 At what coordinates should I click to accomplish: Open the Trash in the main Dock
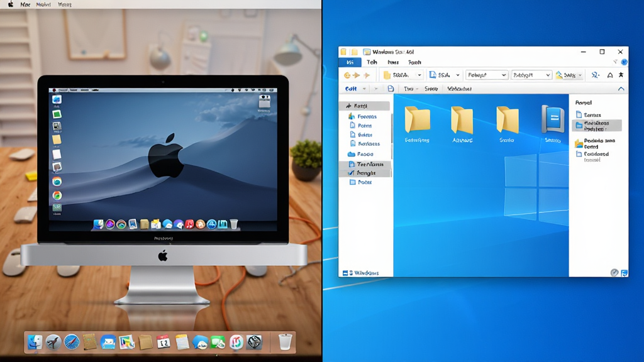pyautogui.click(x=285, y=342)
